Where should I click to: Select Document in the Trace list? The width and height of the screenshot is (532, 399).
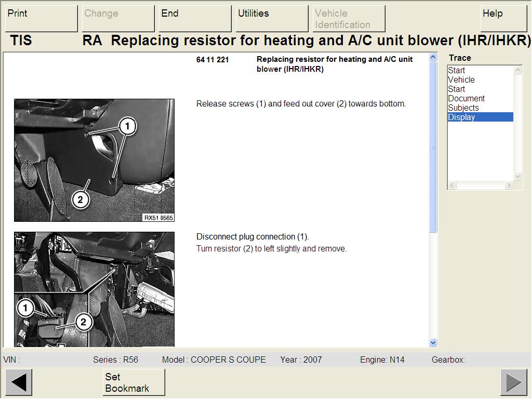coord(466,99)
